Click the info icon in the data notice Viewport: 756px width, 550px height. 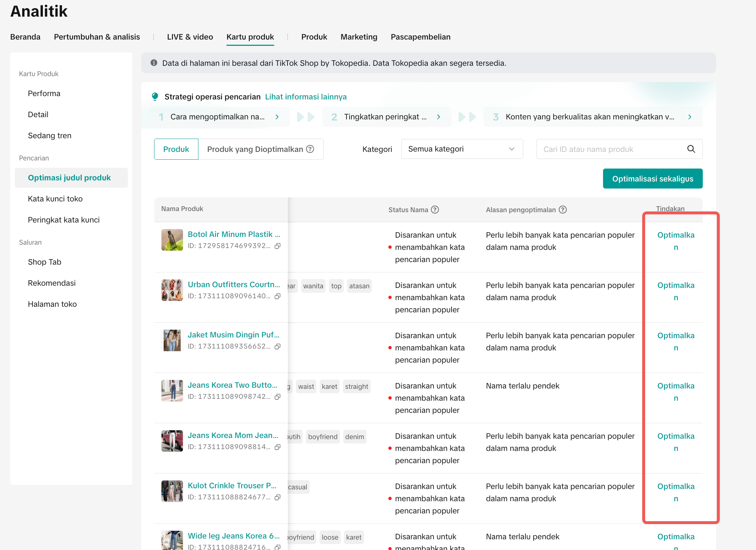click(154, 63)
